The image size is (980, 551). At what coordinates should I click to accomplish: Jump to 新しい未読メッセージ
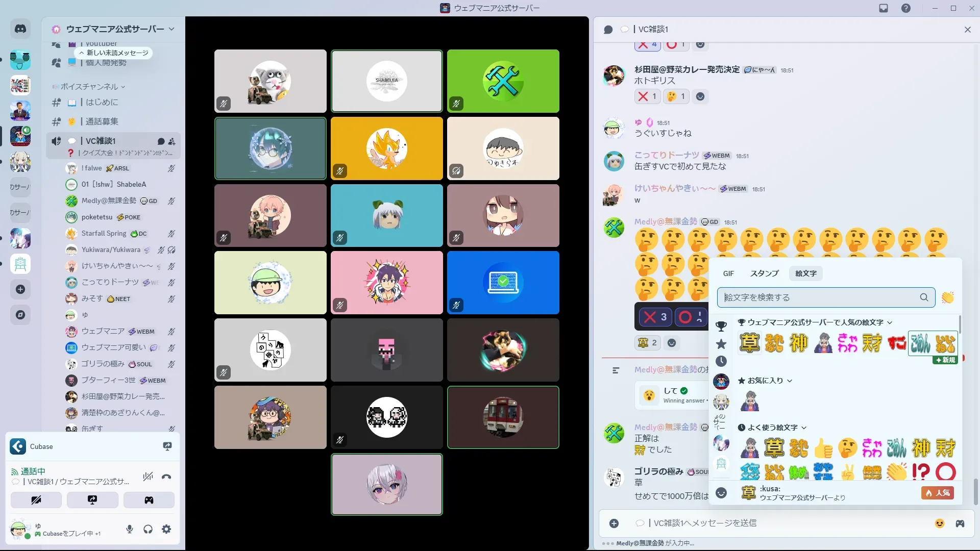pyautogui.click(x=114, y=53)
